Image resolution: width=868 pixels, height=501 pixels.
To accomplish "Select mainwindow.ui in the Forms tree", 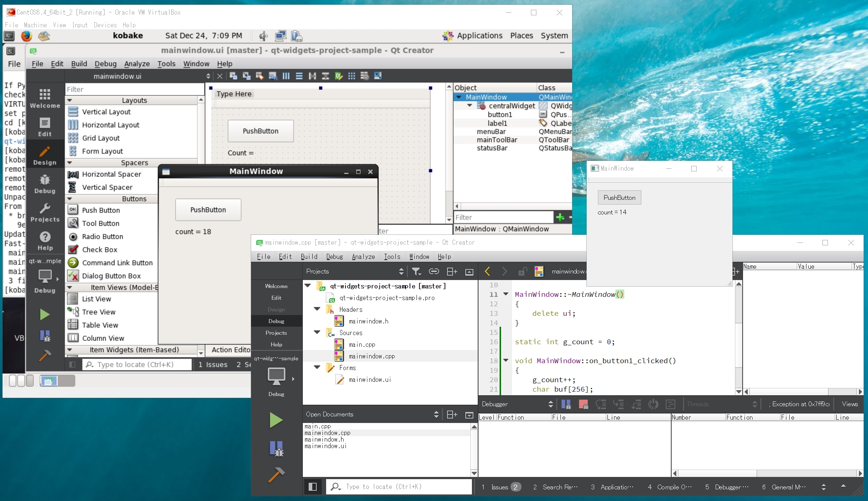I will [370, 380].
